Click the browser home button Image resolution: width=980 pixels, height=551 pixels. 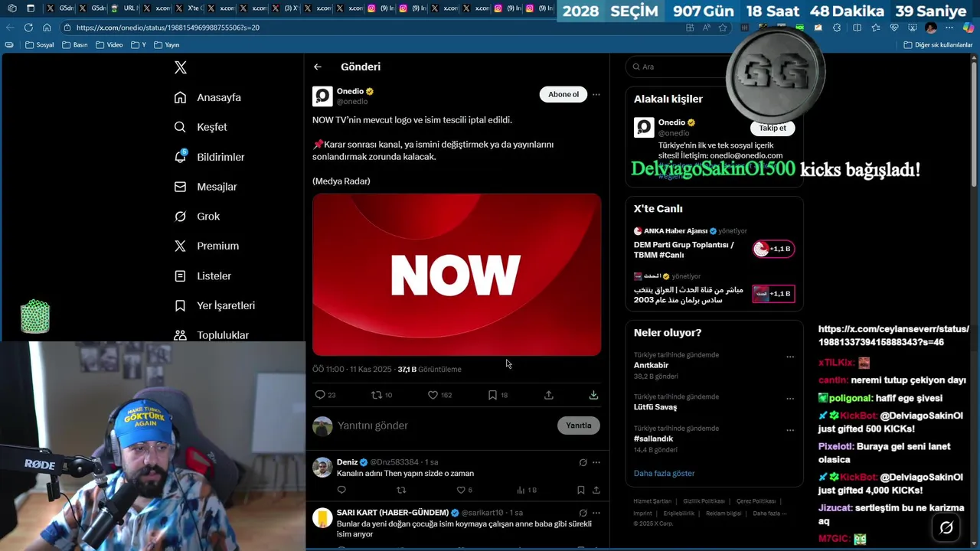pyautogui.click(x=47, y=28)
